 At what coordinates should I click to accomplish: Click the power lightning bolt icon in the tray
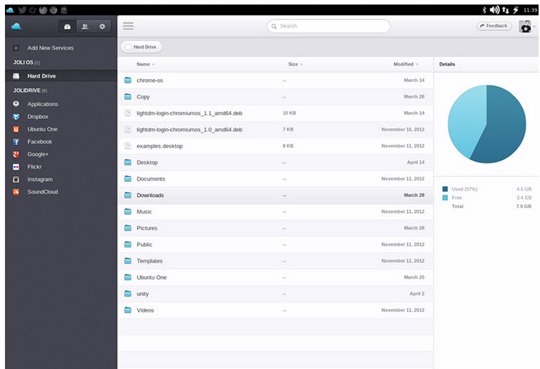[516, 10]
